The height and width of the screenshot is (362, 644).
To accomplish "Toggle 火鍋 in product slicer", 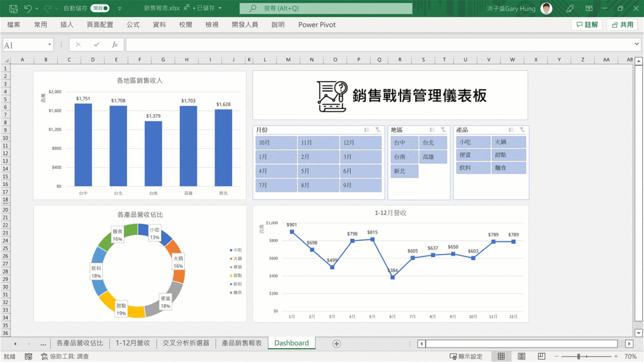I will pos(508,142).
